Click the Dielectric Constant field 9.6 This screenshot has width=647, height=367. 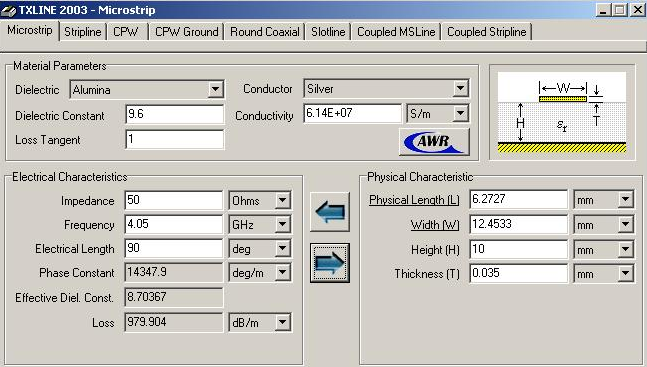(x=175, y=114)
